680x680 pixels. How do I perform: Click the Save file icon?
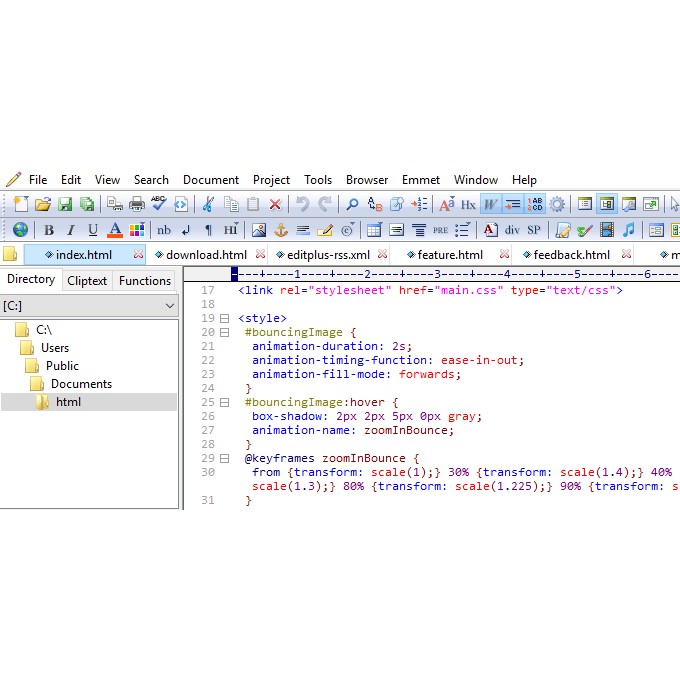(65, 204)
